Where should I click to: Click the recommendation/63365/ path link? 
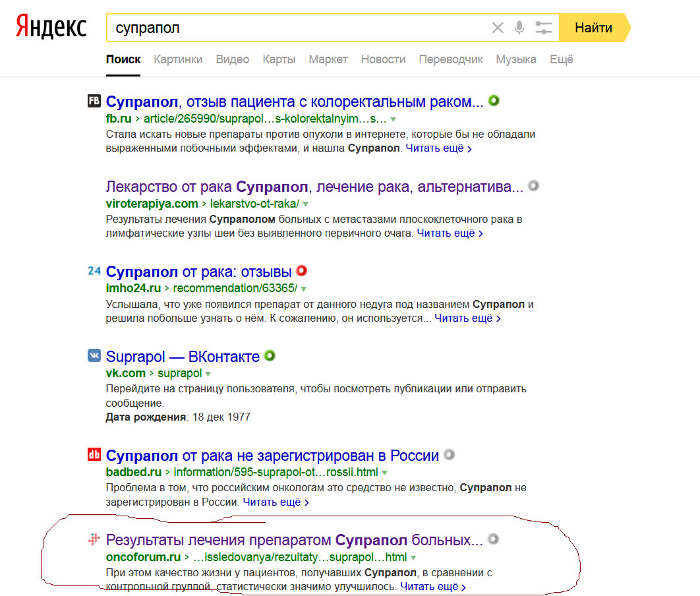235,288
